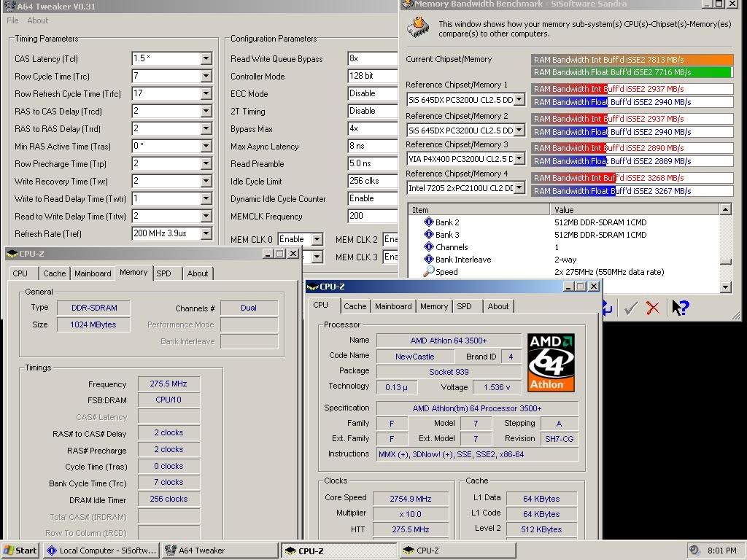Screen dimensions: 747x560
Task: Click the 8:01 PM taskbar clock
Action: tap(721, 551)
